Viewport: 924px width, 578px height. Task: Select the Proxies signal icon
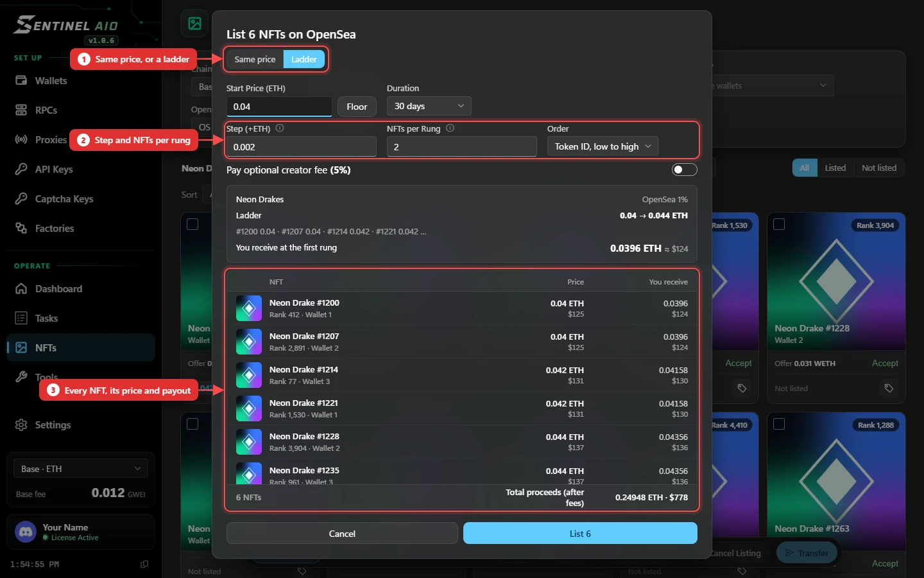pos(21,139)
